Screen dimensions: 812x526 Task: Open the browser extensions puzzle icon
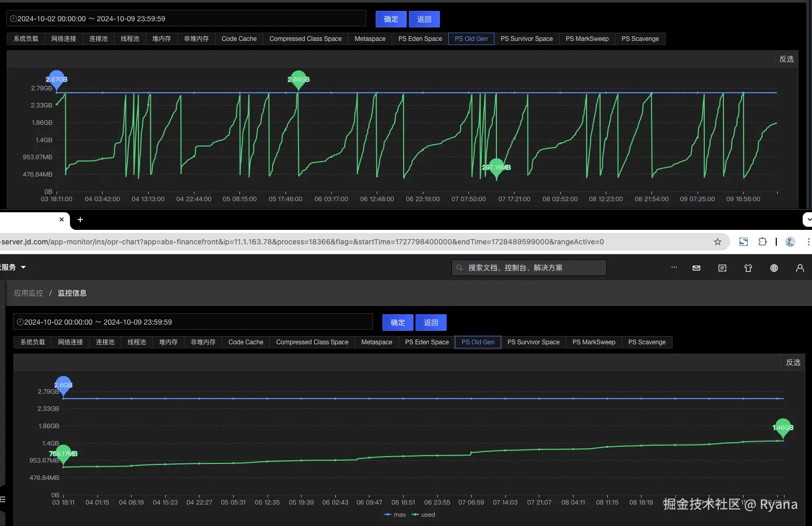[x=762, y=242]
